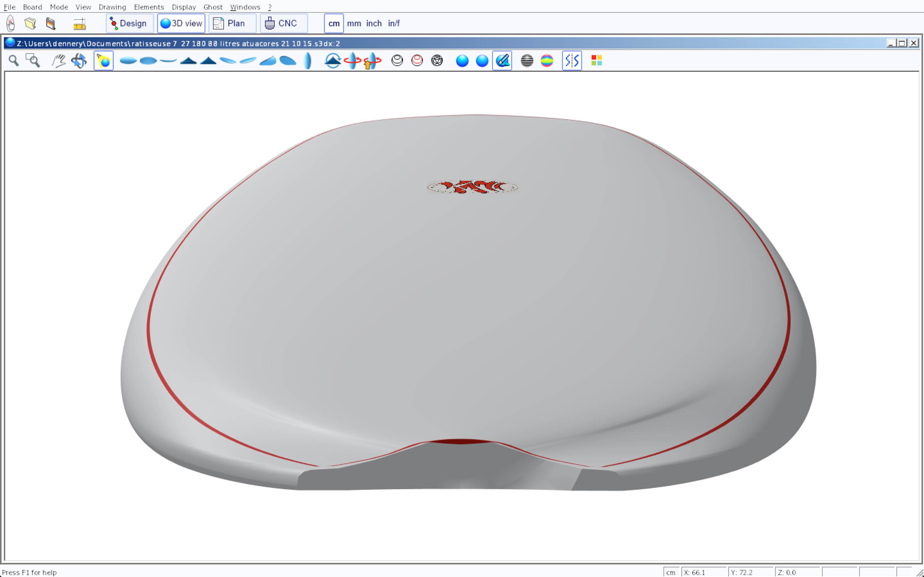
Task: Click the rainbow curvature sphere icon
Action: click(x=547, y=61)
